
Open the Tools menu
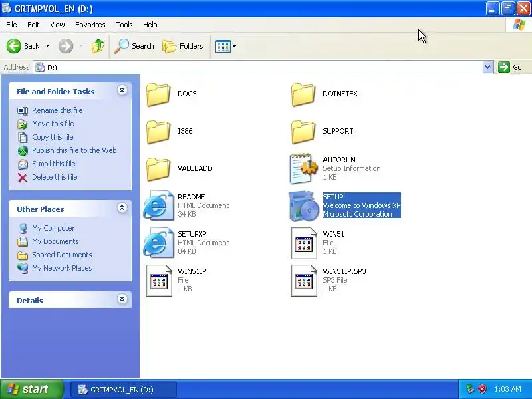(124, 25)
